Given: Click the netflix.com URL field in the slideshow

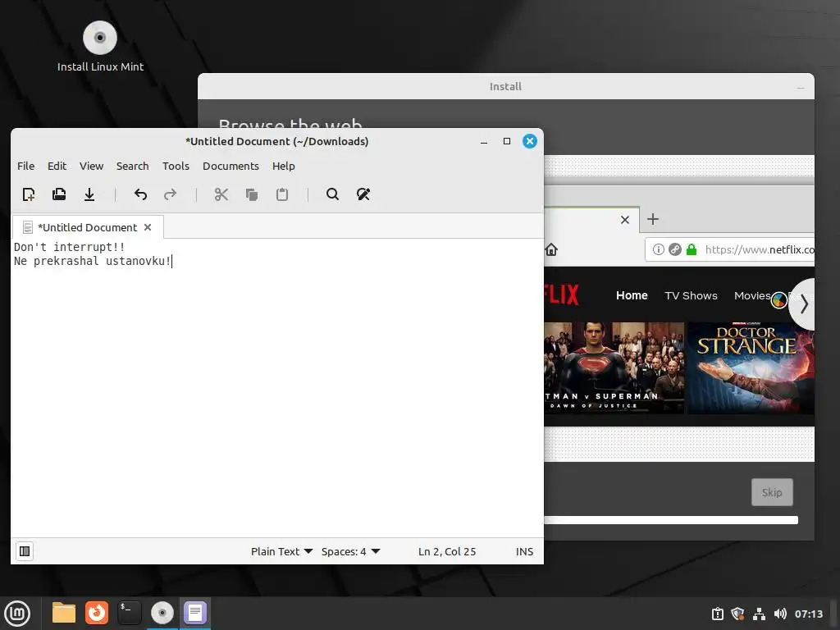Looking at the screenshot, I should tap(729, 249).
